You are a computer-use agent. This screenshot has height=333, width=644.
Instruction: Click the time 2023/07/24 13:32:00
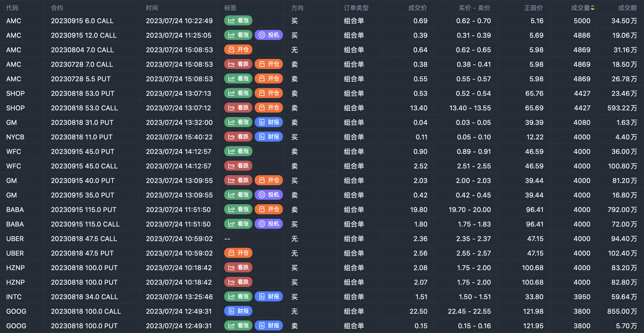coord(179,122)
